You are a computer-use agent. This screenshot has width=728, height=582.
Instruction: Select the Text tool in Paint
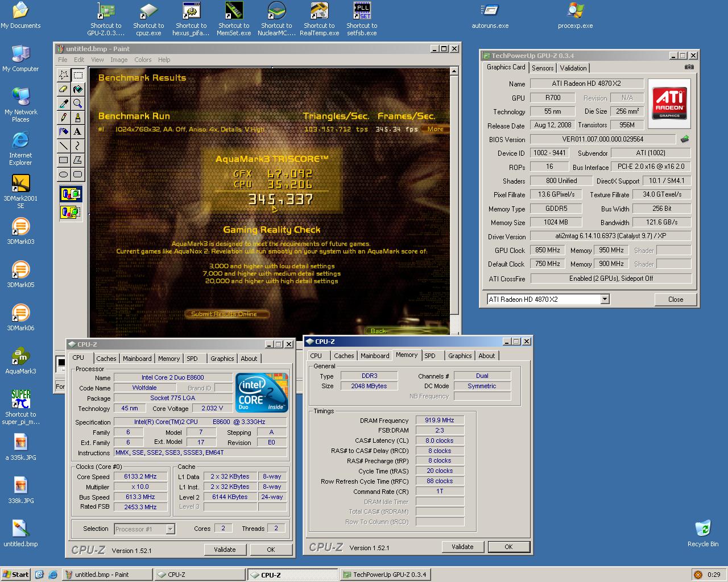pyautogui.click(x=78, y=132)
